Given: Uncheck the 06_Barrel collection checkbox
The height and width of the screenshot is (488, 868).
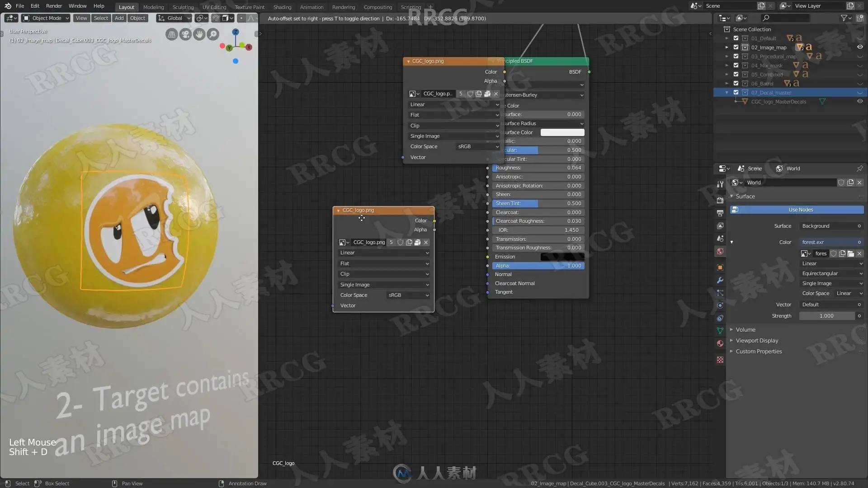Looking at the screenshot, I should pyautogui.click(x=736, y=84).
